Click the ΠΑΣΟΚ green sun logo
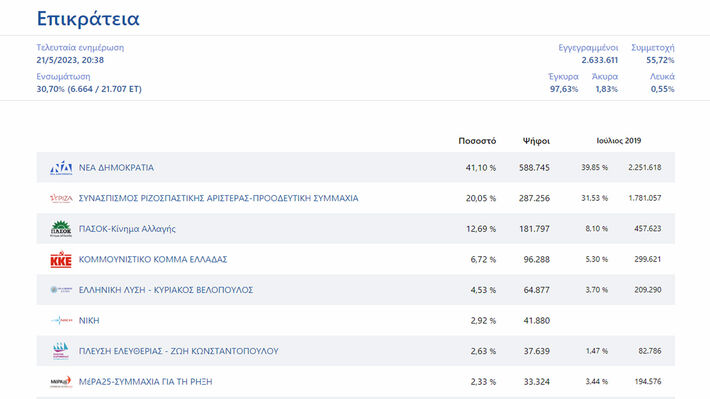The image size is (710, 399). click(61, 229)
